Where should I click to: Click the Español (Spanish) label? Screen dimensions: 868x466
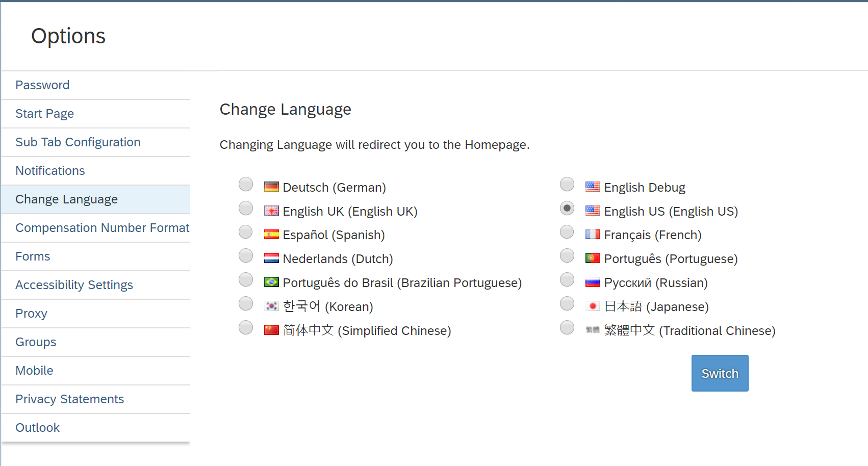click(334, 235)
